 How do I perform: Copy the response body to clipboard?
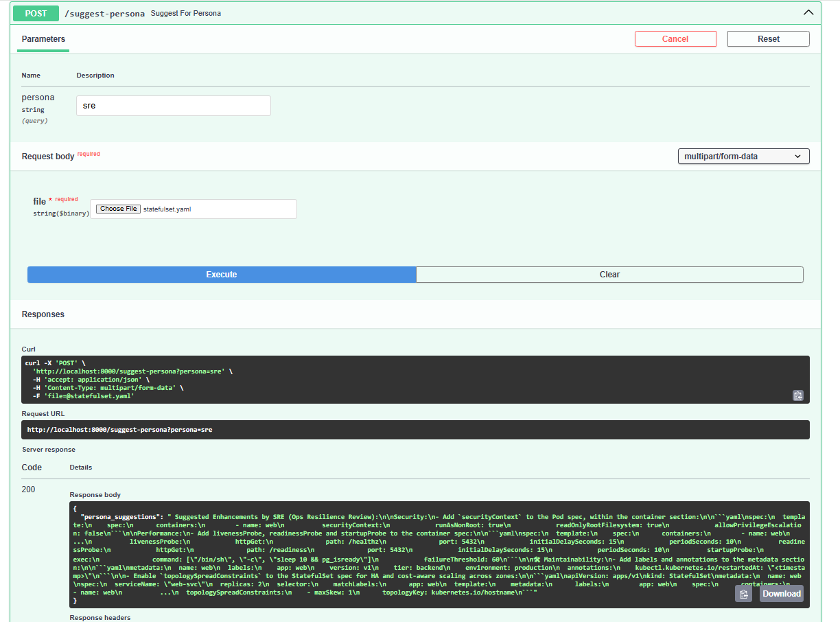(743, 594)
